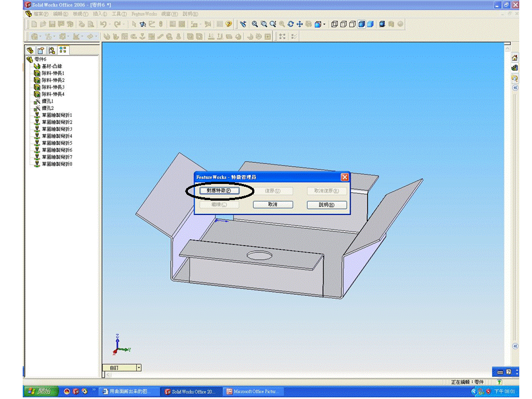Click the Select arrow cursor tool
Image resolution: width=532 pixels, height=399 pixels.
tap(134, 24)
